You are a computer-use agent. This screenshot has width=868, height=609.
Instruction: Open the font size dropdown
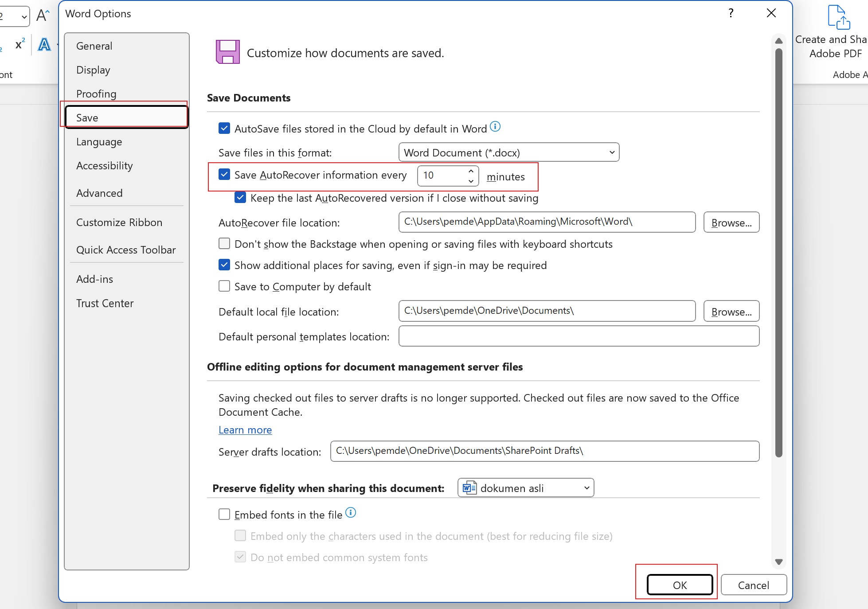click(24, 16)
